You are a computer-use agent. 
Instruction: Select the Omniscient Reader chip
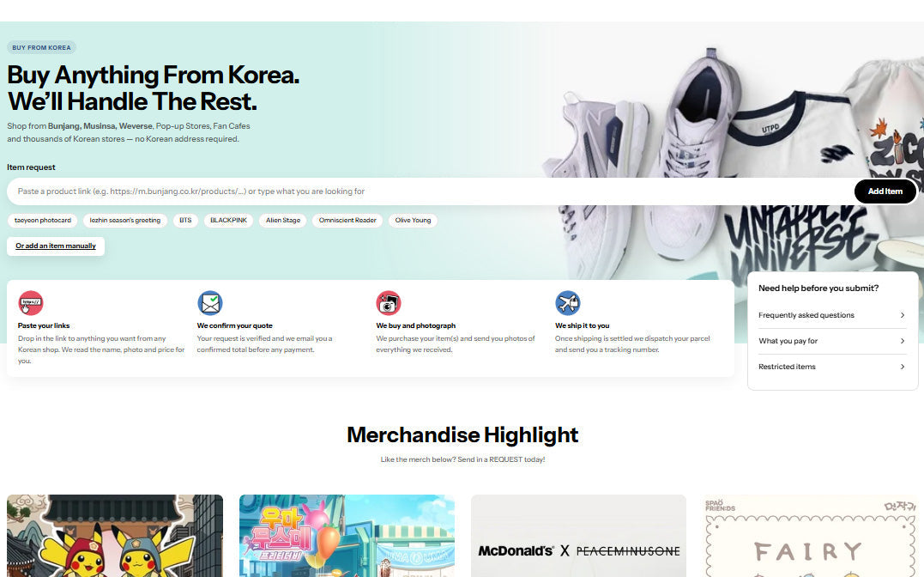347,221
